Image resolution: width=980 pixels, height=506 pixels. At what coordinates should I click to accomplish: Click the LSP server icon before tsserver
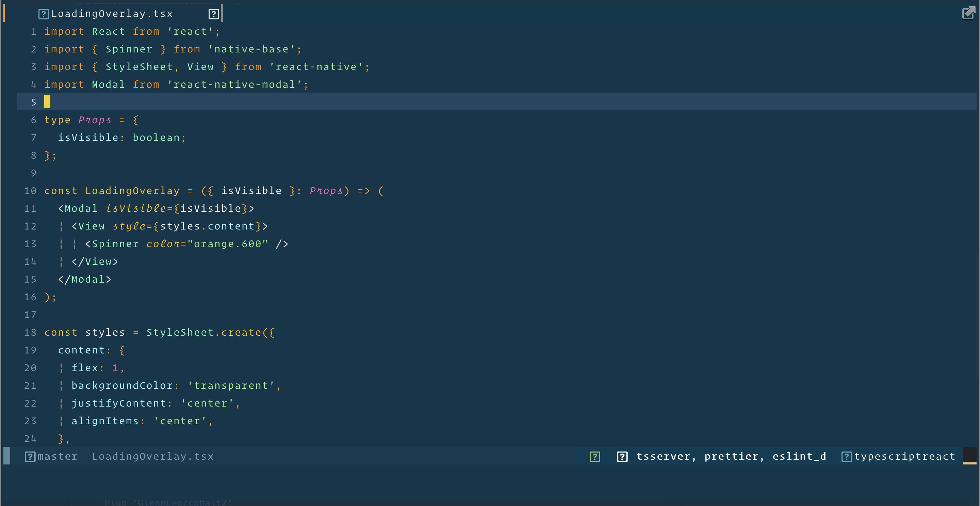click(622, 456)
